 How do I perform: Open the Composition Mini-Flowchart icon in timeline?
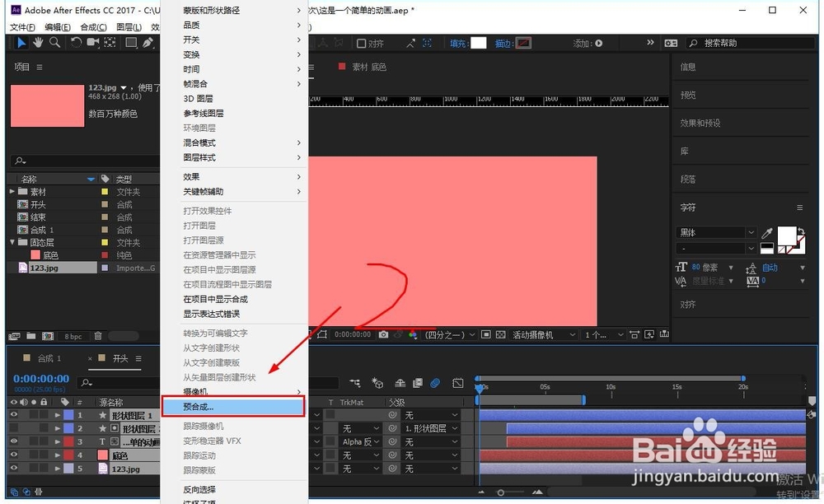pyautogui.click(x=355, y=383)
